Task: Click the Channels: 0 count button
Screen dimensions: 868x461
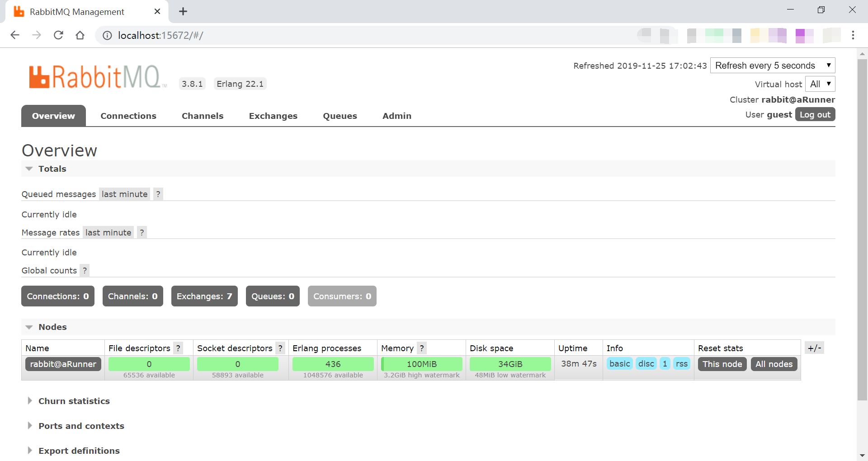Action: [x=133, y=296]
